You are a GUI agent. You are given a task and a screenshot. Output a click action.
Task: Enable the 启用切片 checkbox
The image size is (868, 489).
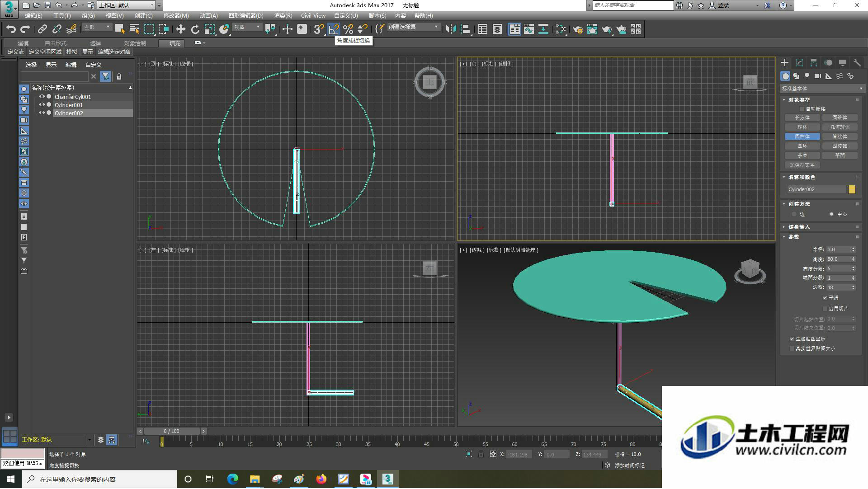[x=825, y=309]
